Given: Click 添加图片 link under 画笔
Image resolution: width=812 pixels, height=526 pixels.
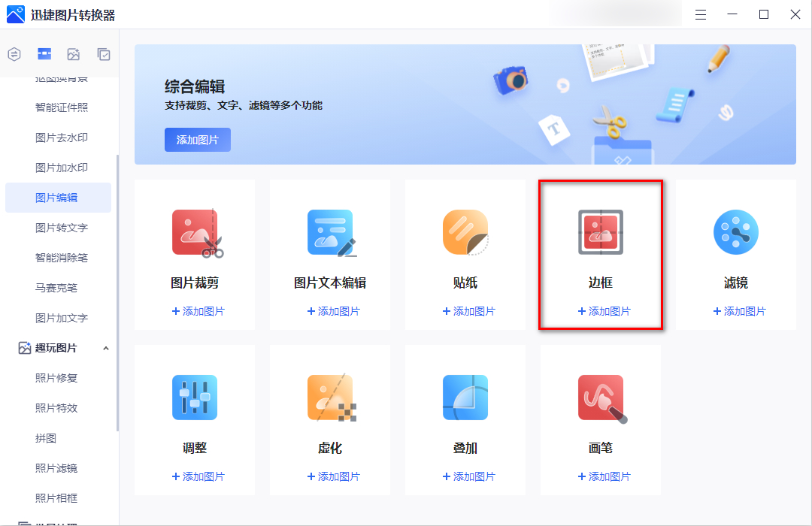Looking at the screenshot, I should coord(604,476).
